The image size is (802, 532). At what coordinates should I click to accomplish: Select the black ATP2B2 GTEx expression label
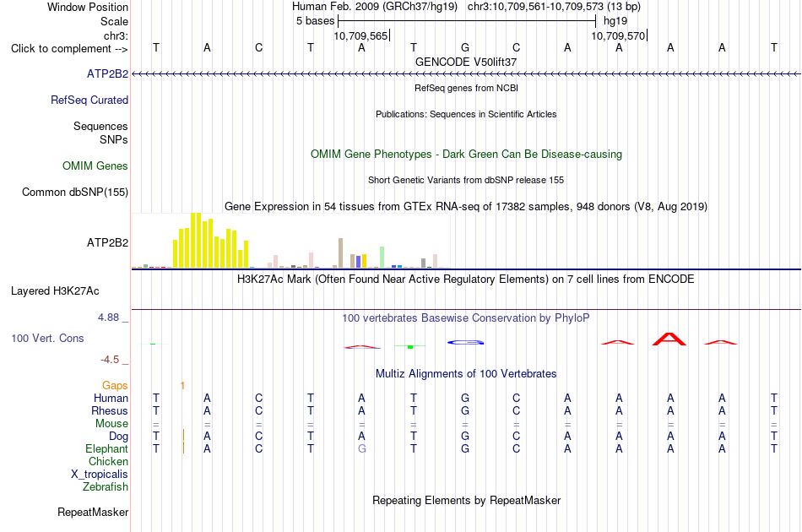point(107,242)
